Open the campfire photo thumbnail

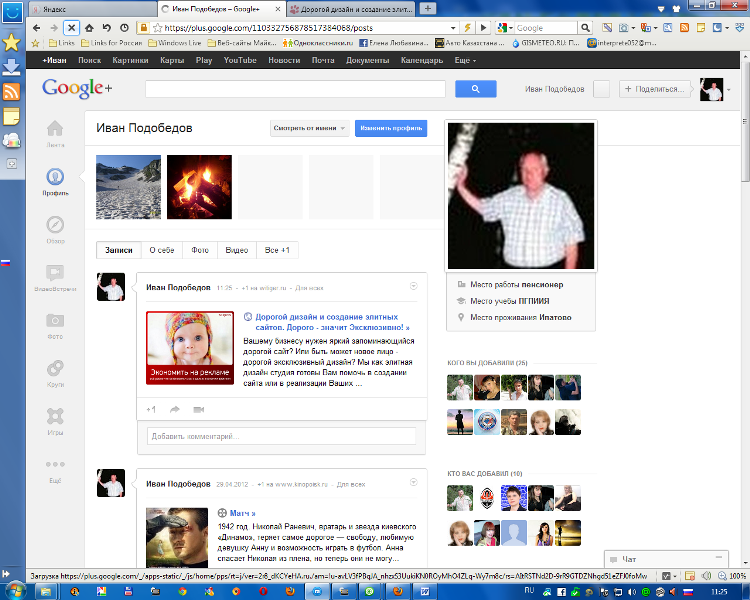199,187
